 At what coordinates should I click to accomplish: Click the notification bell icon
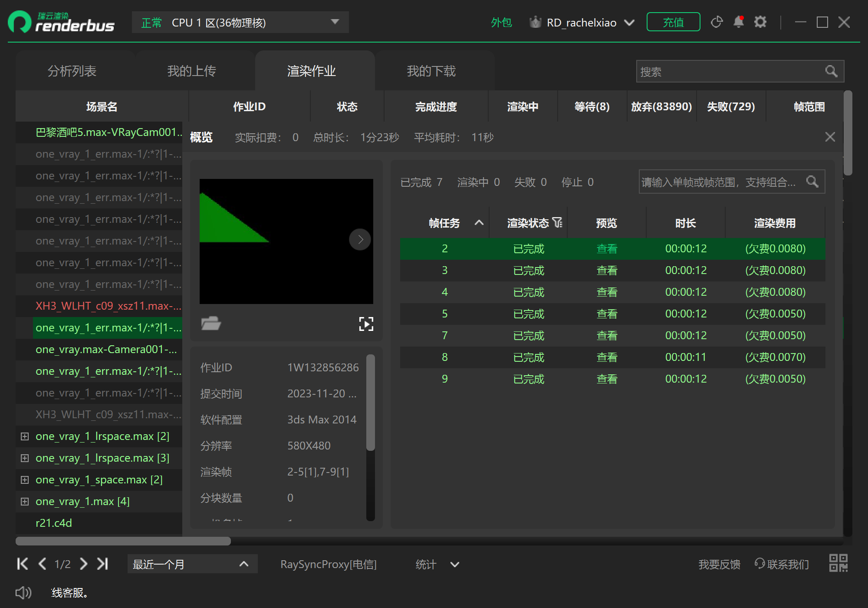738,22
